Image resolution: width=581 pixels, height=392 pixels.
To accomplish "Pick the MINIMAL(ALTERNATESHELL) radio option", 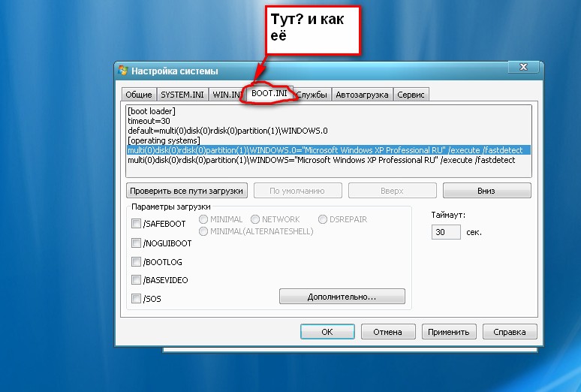I will pos(203,231).
